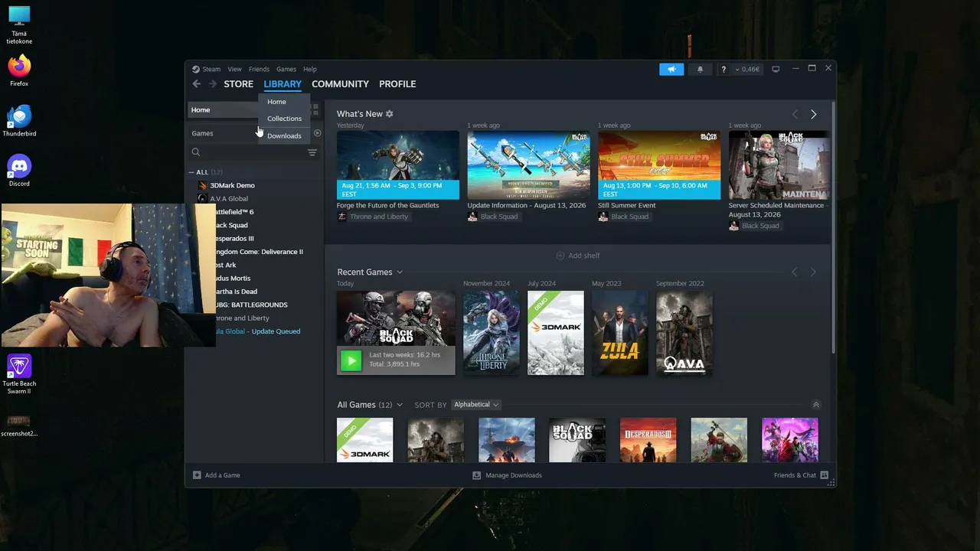The width and height of the screenshot is (980, 551).
Task: Switch to Big Picture mode monitor icon
Action: tap(776, 69)
